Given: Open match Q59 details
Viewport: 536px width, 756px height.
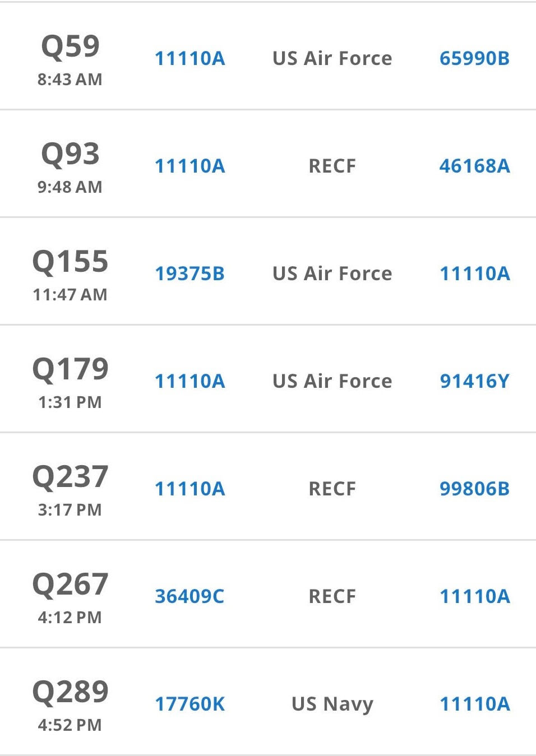Looking at the screenshot, I should pyautogui.click(x=70, y=47).
